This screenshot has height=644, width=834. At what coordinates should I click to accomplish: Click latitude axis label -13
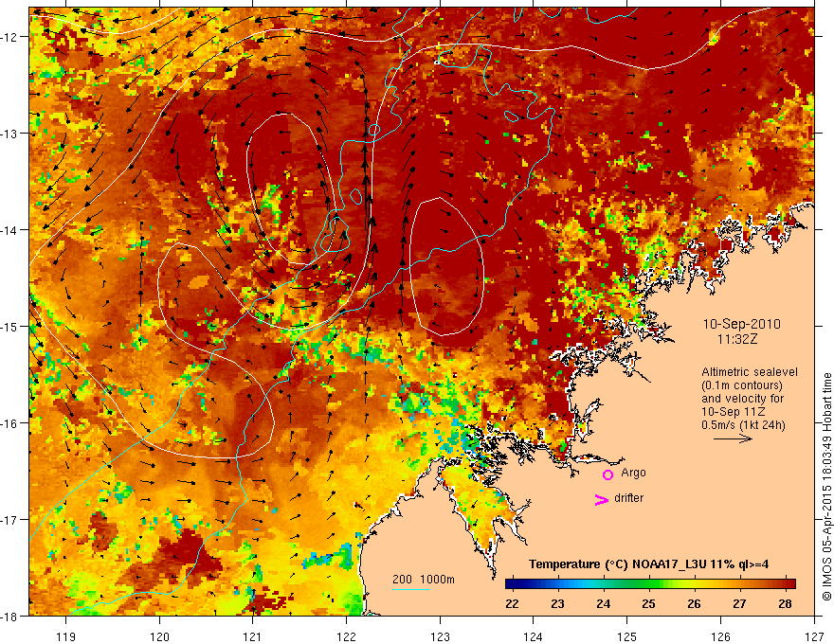(x=9, y=134)
